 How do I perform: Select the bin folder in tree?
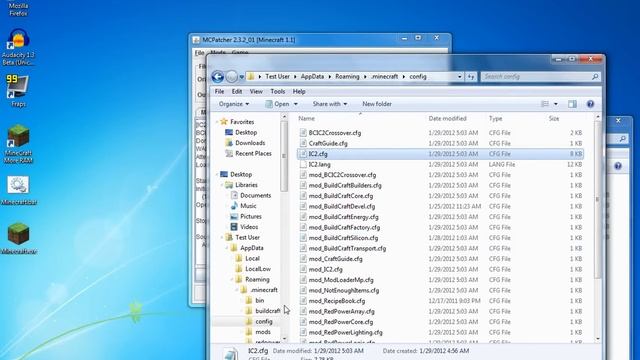(x=260, y=300)
